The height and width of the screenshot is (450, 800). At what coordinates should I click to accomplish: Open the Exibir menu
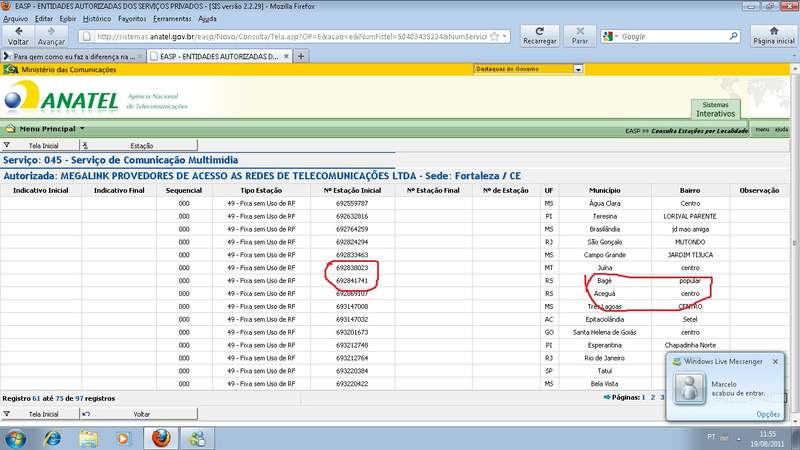click(68, 19)
